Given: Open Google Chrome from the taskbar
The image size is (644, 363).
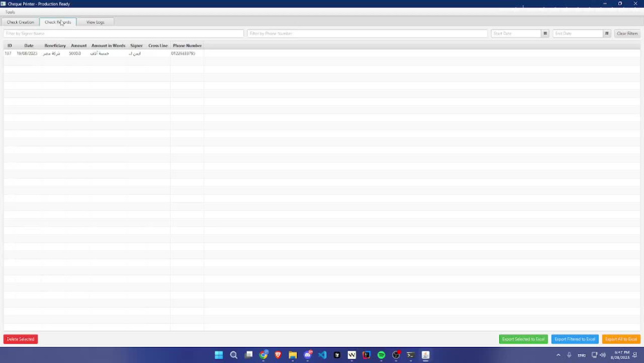Looking at the screenshot, I should (263, 355).
